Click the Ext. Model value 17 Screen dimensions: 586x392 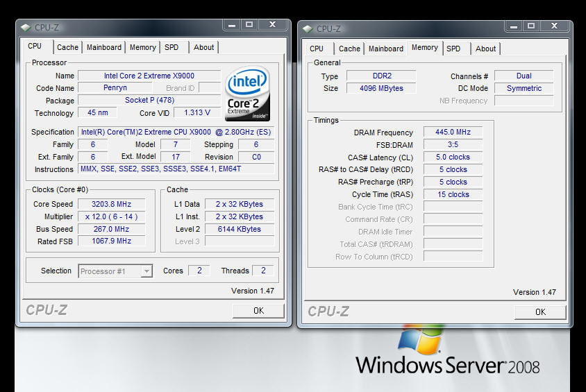(175, 157)
